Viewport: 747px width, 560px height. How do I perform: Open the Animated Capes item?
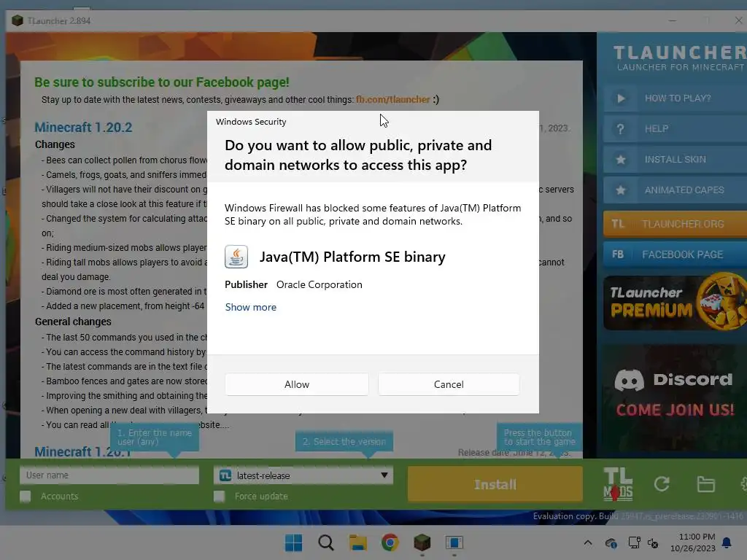pos(675,190)
